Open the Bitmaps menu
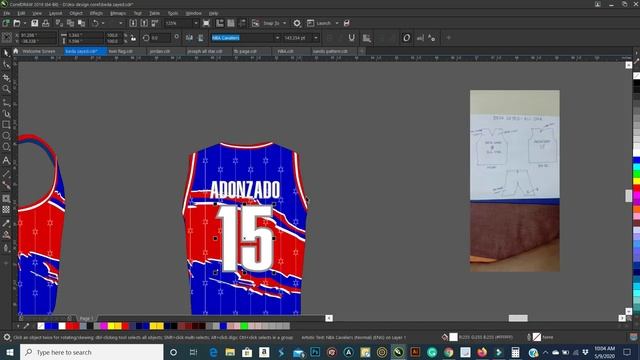The height and width of the screenshot is (360, 640). coord(118,13)
